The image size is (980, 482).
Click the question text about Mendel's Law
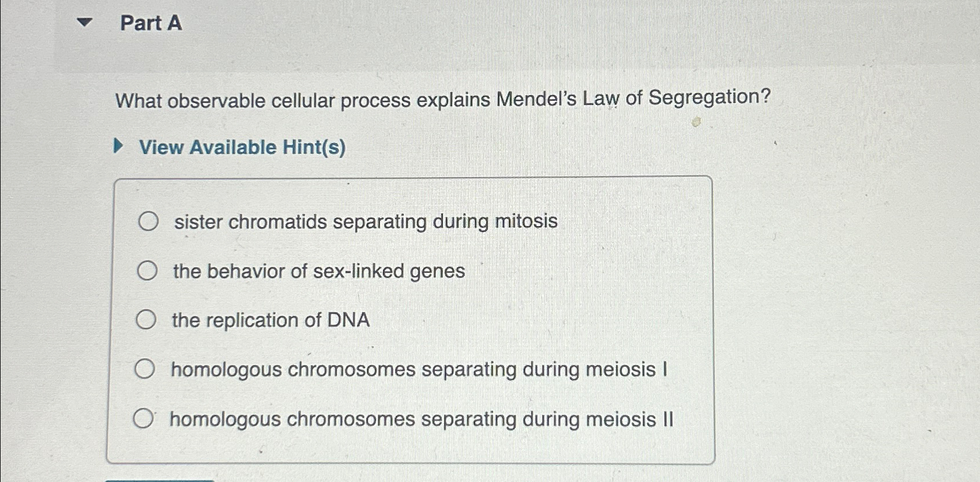tap(441, 99)
